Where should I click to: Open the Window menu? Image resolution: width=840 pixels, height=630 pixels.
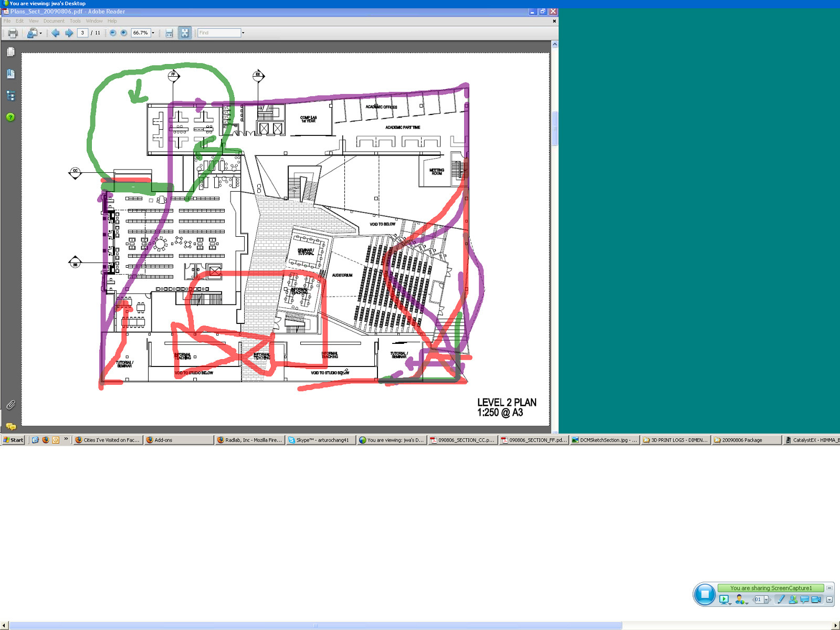coord(94,21)
